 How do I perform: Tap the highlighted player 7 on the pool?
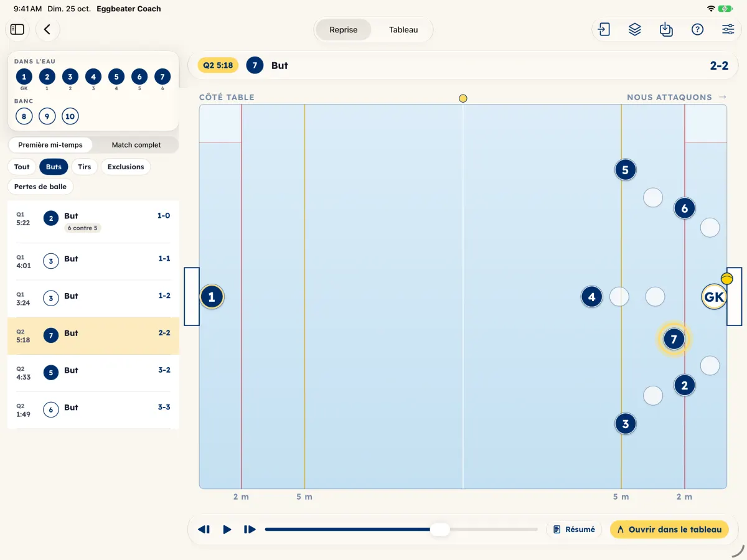click(674, 339)
